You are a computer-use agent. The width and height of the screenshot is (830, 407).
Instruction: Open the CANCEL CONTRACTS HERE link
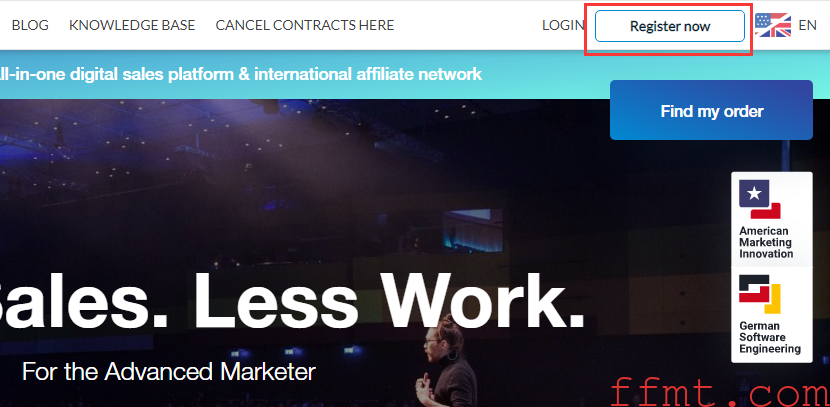pos(305,25)
